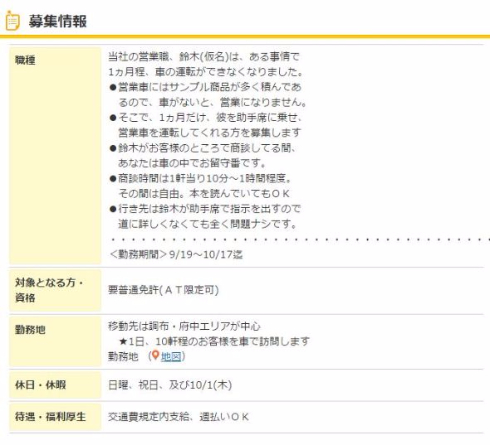Click the line 当社の営業職、鈴木(仮名)は、ある事情で
Viewport: 490px width, 445px height.
(x=204, y=57)
